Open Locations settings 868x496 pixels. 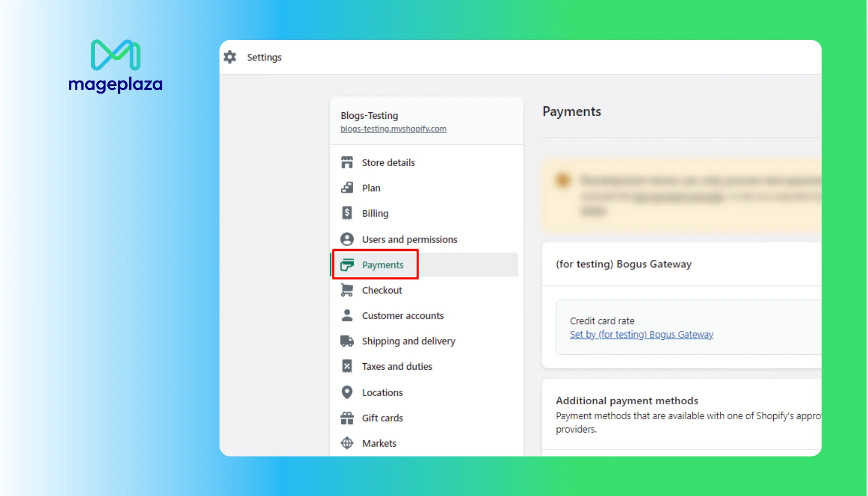pos(425,392)
